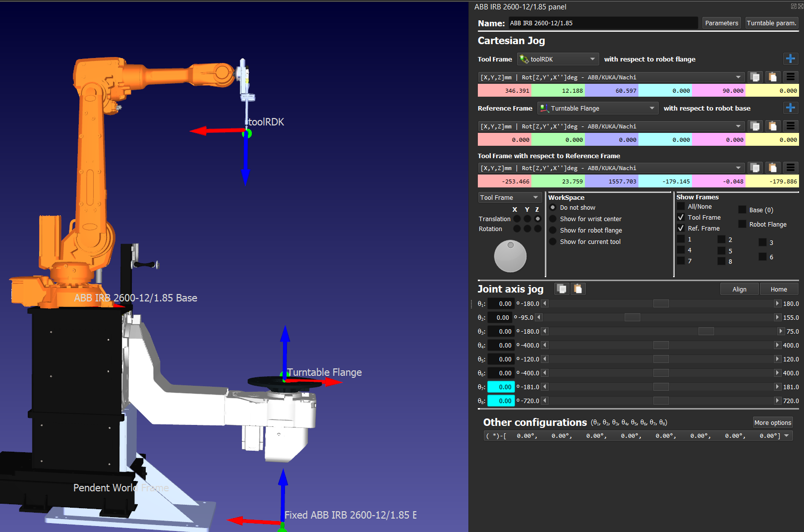Screen dimensions: 804x532
Task: Open hamburger menu for Tool-to-Reference pose row
Action: pyautogui.click(x=790, y=168)
